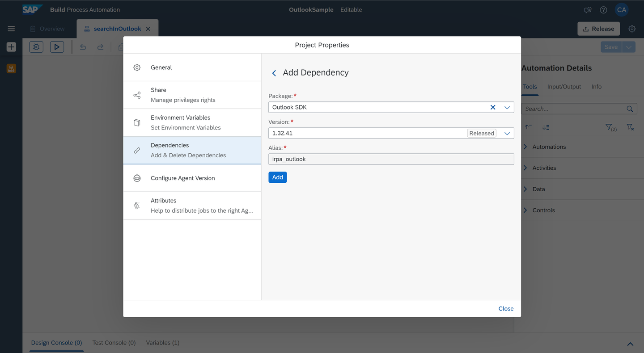Open the help question mark icon
The image size is (644, 353).
tap(603, 10)
